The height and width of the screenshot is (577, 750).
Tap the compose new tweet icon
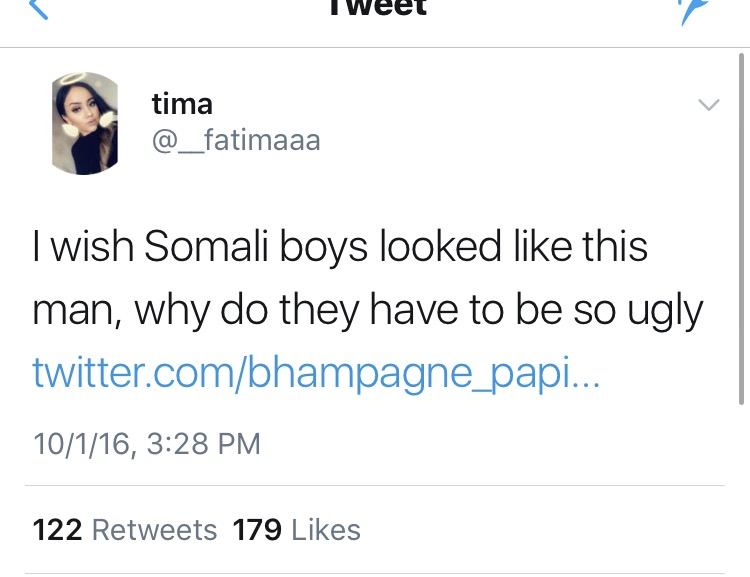click(691, 8)
